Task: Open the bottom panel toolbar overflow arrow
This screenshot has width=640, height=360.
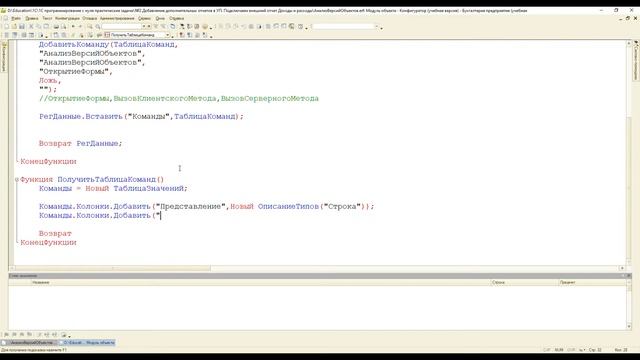Action: tap(69, 336)
